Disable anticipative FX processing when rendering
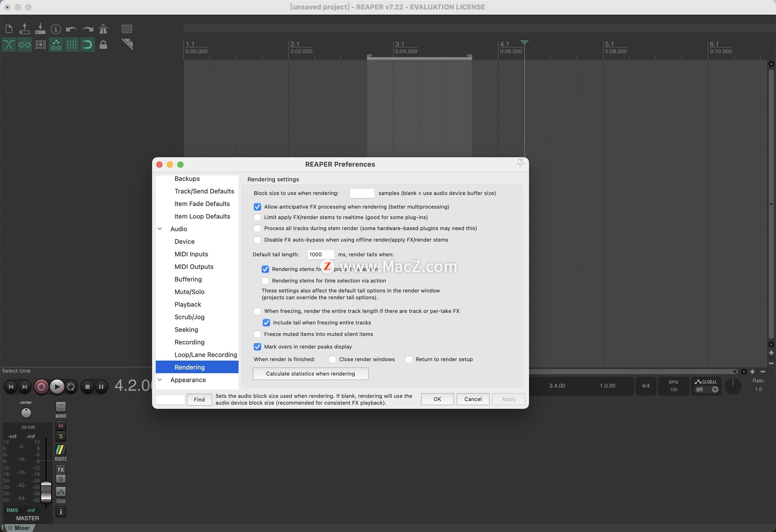Viewport: 776px width, 532px height. point(257,207)
